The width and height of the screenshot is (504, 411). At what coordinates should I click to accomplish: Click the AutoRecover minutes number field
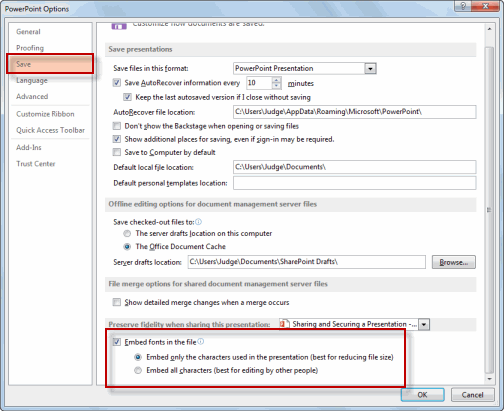pyautogui.click(x=259, y=83)
